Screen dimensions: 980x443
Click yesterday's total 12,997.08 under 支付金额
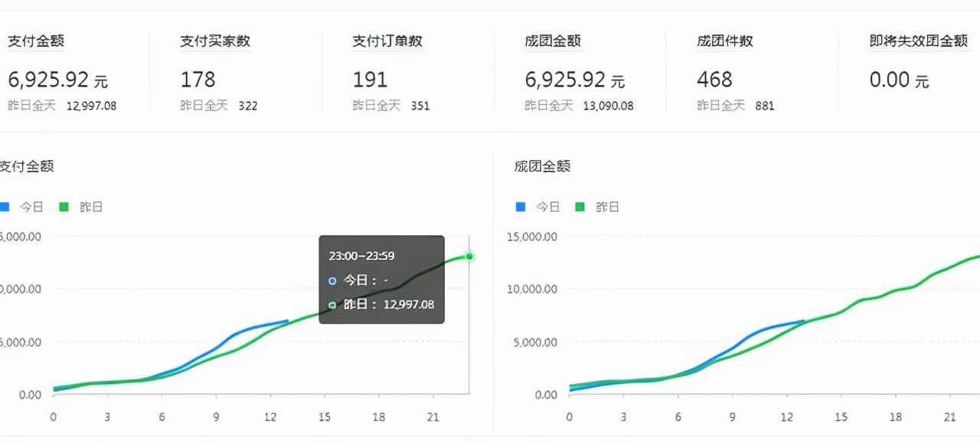[x=91, y=106]
